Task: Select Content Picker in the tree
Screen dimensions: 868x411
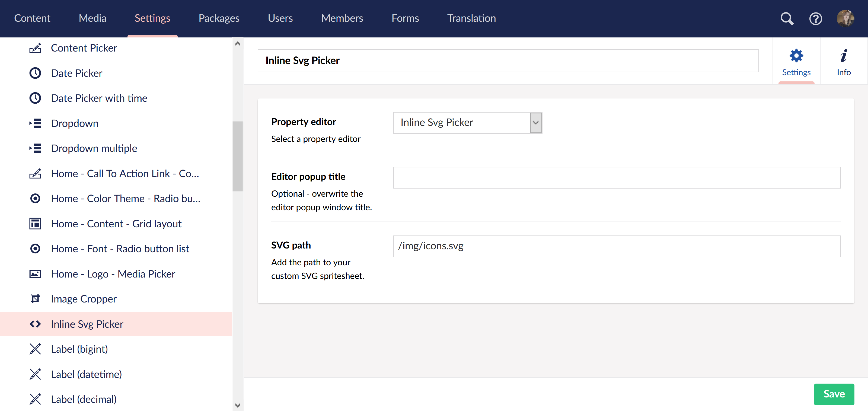Action: (84, 48)
